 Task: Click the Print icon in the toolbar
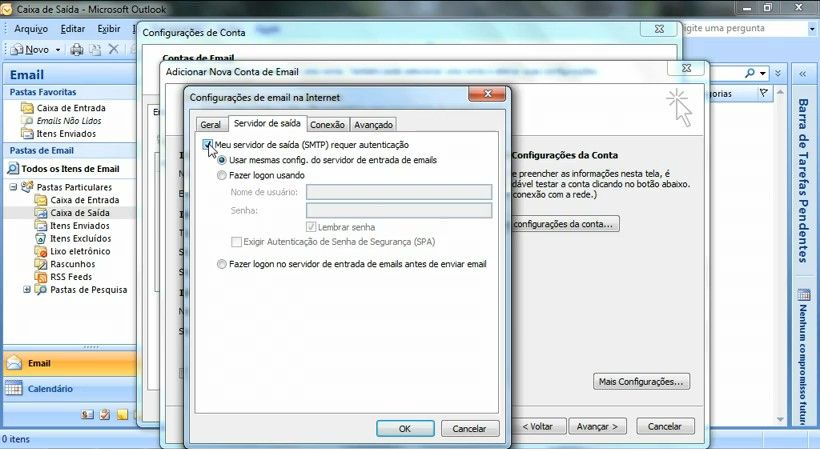click(x=77, y=49)
